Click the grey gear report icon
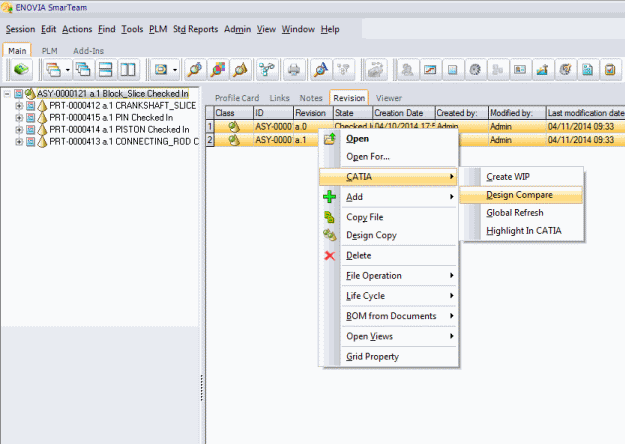Image resolution: width=625 pixels, height=444 pixels. 475,70
